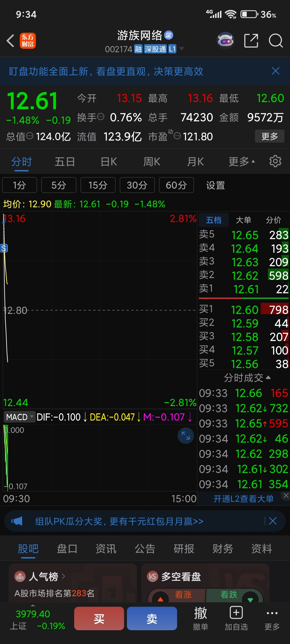The width and height of the screenshot is (290, 644).
Task: Switch to 月K chart tab
Action: click(x=195, y=162)
